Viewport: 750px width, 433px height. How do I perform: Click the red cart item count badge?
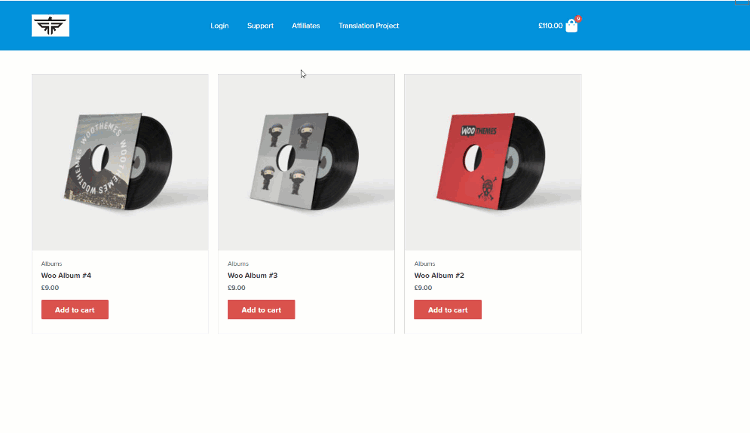coord(578,19)
